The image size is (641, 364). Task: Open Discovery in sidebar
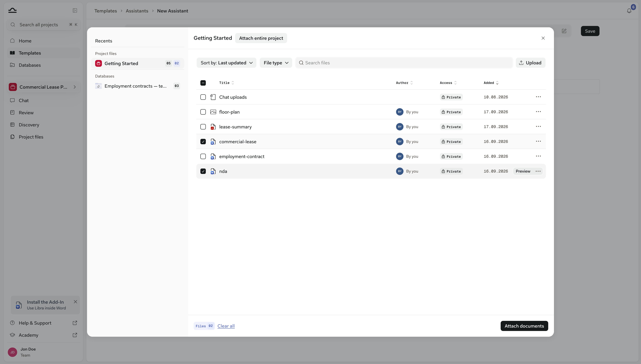44,125
